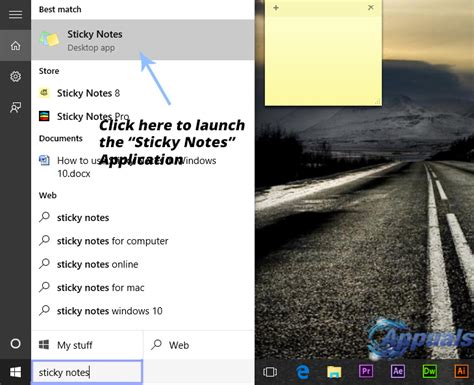This screenshot has height=385, width=474.
Task: Add a new note with the plus button
Action: click(x=276, y=8)
